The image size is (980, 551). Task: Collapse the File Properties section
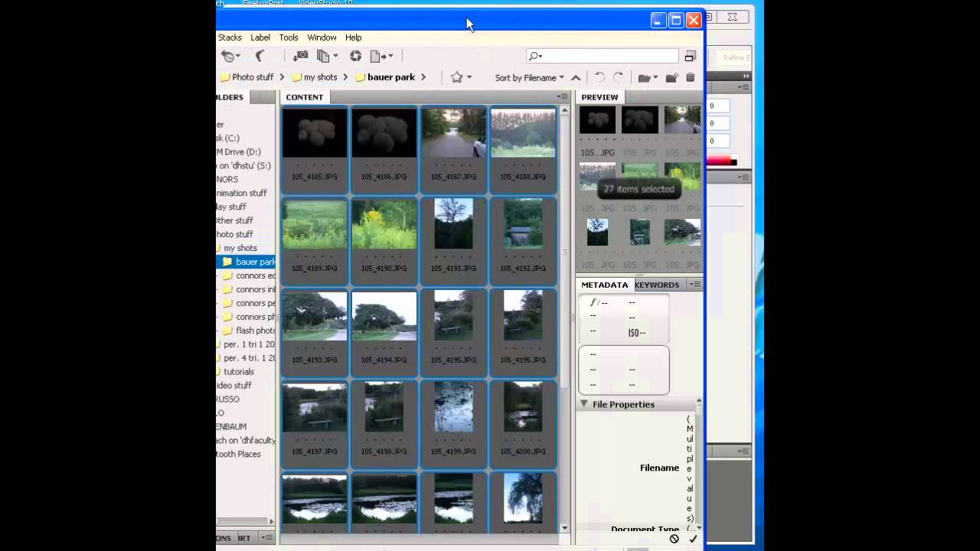584,404
